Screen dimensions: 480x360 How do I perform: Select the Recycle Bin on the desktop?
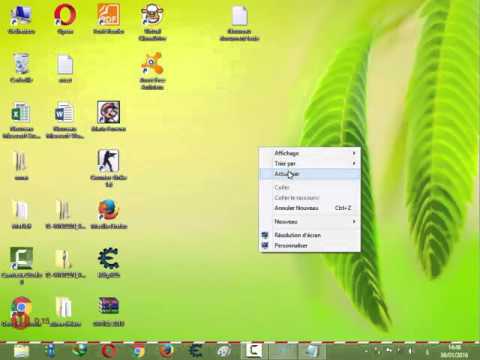(21, 68)
